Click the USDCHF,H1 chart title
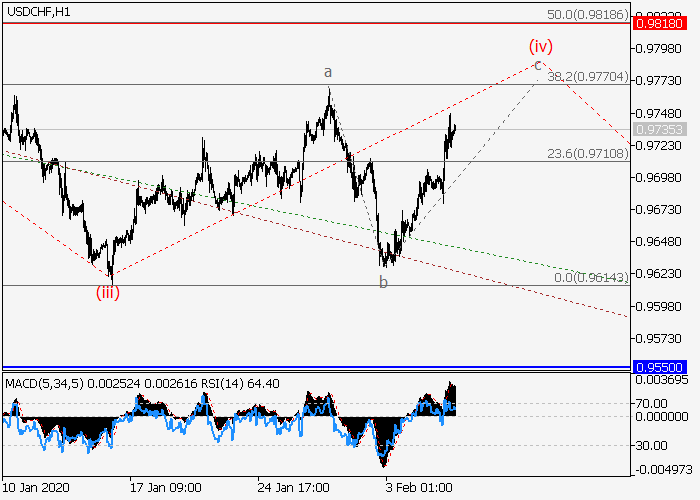700x500 pixels. 38,10
